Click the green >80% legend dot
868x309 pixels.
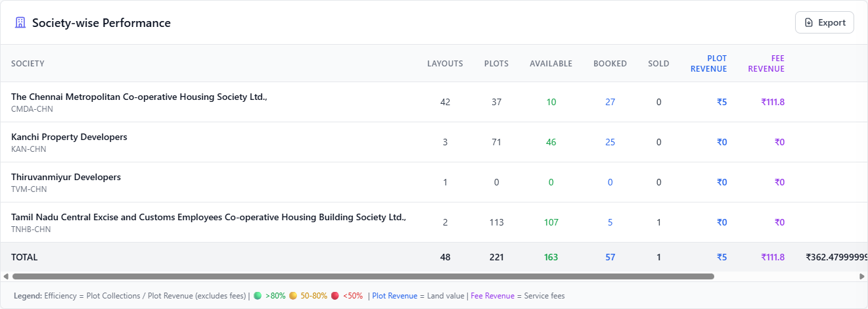pyautogui.click(x=258, y=296)
